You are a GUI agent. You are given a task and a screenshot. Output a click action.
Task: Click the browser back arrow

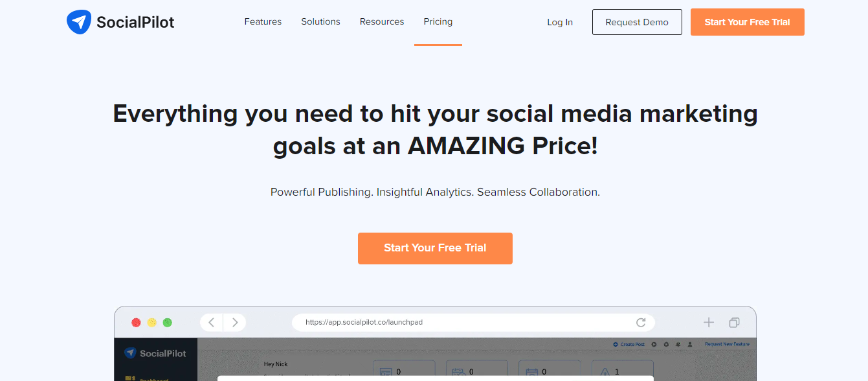coord(211,322)
